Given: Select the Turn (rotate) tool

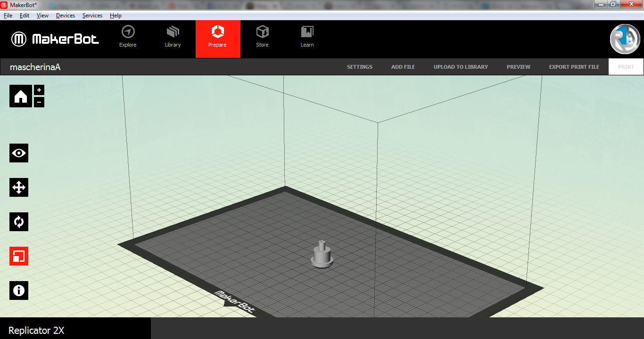Looking at the screenshot, I should (x=19, y=222).
